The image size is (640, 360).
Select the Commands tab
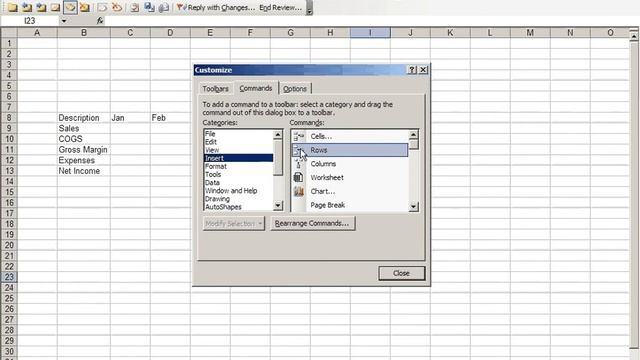tap(256, 88)
